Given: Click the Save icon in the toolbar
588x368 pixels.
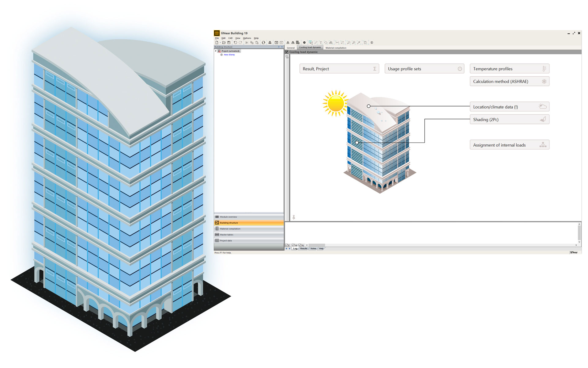Looking at the screenshot, I should click(x=229, y=43).
